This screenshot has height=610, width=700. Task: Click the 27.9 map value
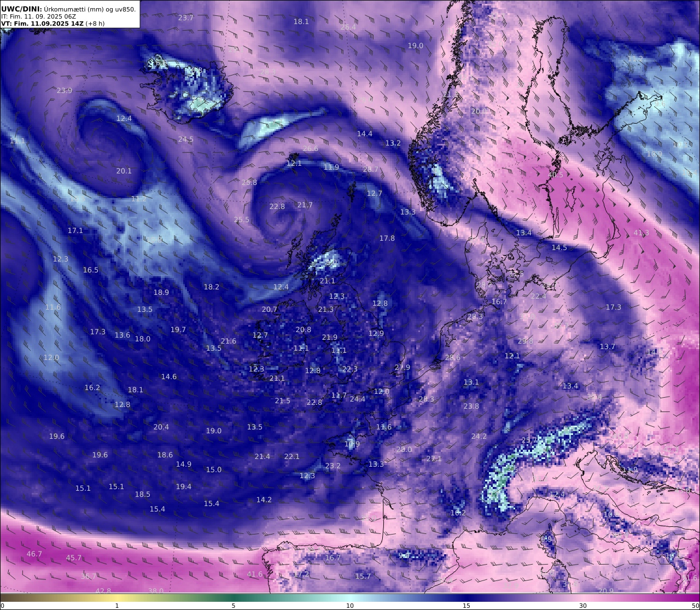click(402, 367)
